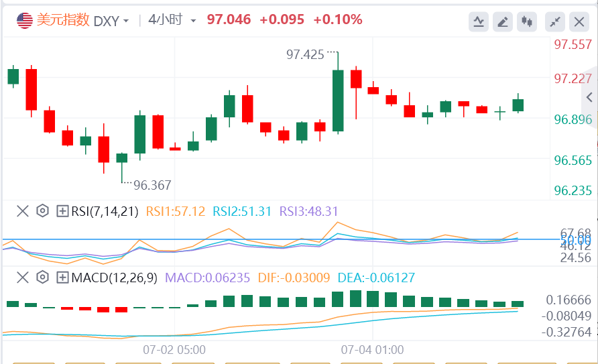Open the 4小时 timeframe dropdown
This screenshot has width=598, height=364.
tap(172, 20)
